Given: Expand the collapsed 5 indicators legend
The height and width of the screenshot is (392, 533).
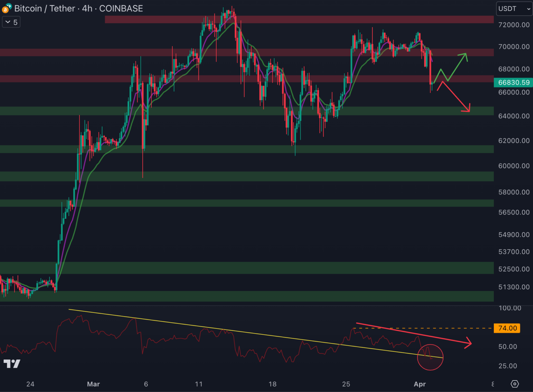Looking at the screenshot, I should pyautogui.click(x=11, y=22).
